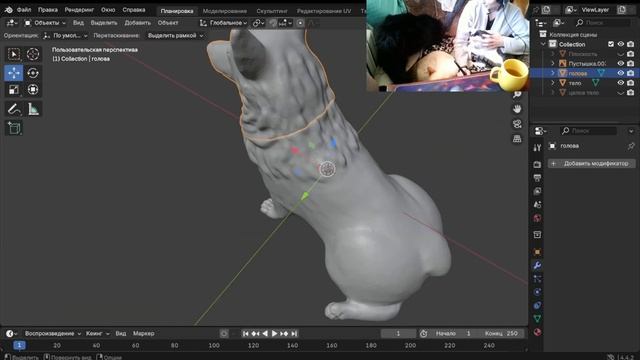
Task: Open the Render properties tab
Action: pyautogui.click(x=537, y=164)
